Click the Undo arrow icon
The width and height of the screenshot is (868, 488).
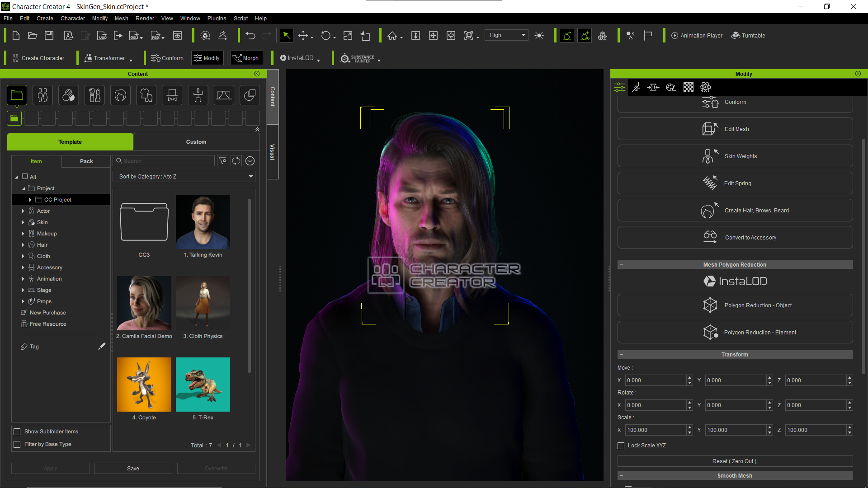tap(250, 35)
